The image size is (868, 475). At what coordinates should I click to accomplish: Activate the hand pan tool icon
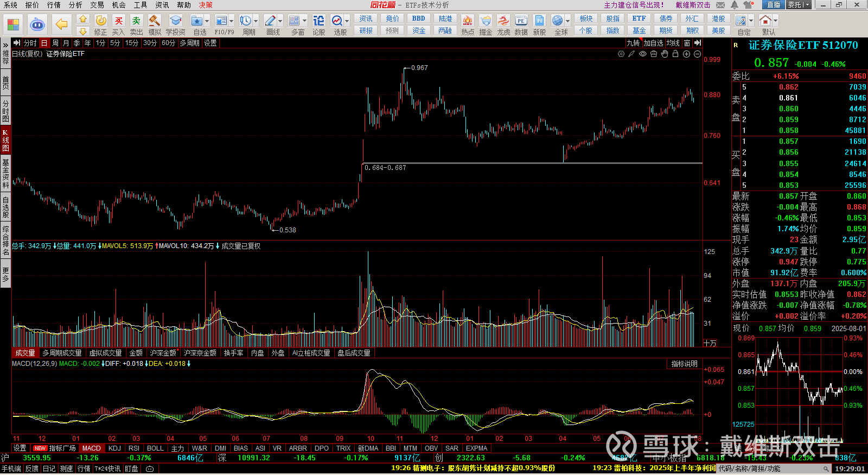coord(665,54)
